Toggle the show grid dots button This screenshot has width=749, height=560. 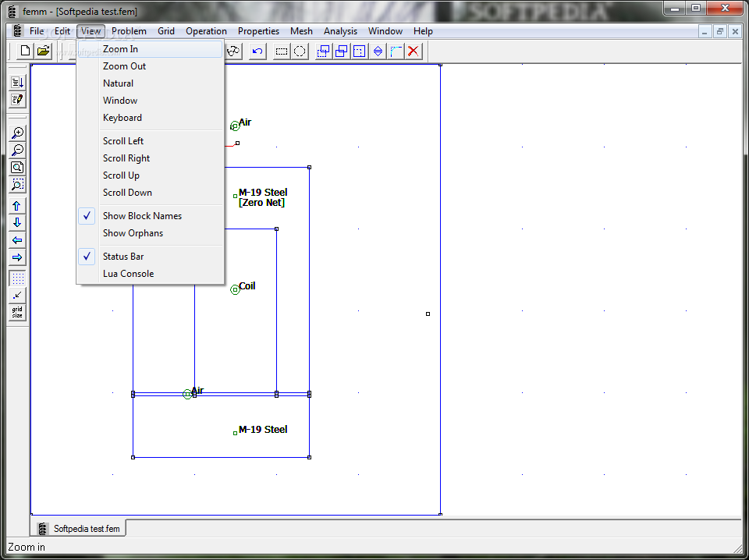coord(17,278)
